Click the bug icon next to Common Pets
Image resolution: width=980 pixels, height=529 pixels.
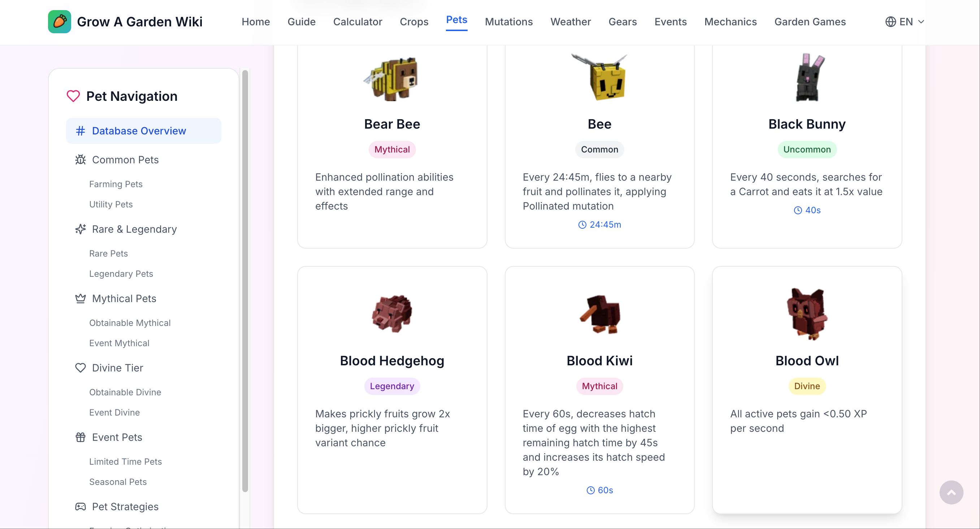[80, 159]
